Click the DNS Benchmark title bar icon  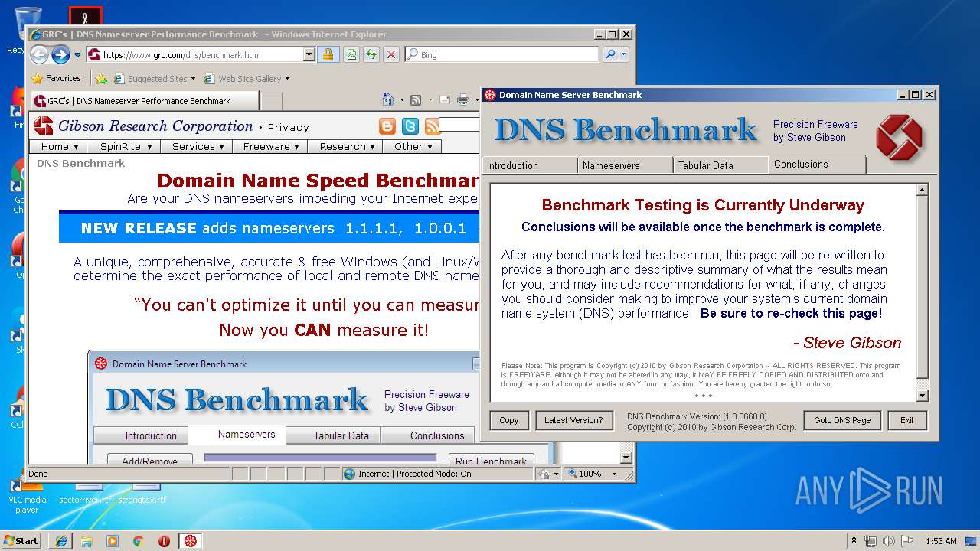coord(490,95)
